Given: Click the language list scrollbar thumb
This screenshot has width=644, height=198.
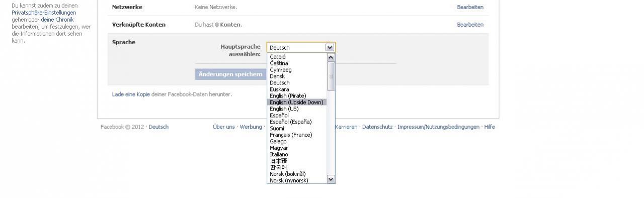Looking at the screenshot, I should click(331, 76).
